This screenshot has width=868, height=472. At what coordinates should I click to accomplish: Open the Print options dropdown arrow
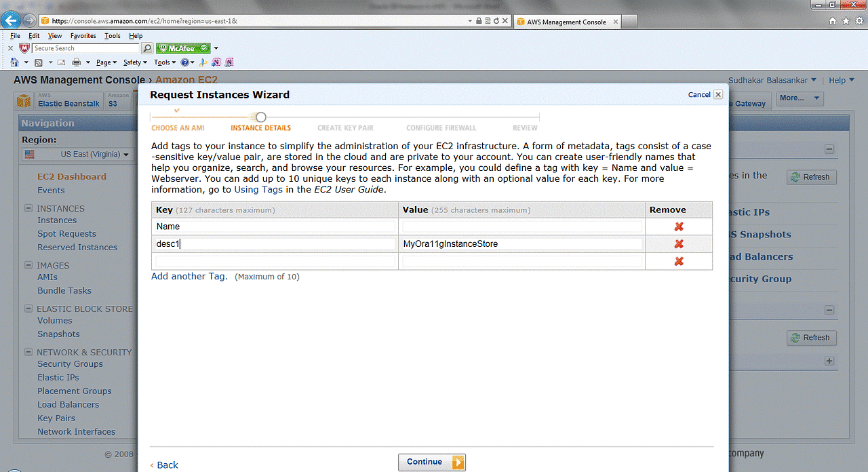(x=87, y=62)
